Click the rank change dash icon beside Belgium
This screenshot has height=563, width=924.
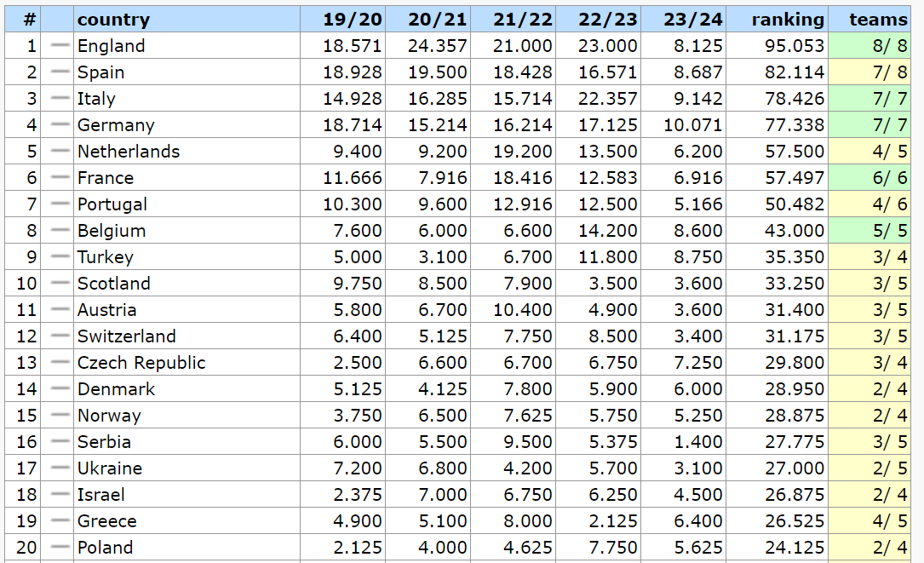[x=59, y=231]
